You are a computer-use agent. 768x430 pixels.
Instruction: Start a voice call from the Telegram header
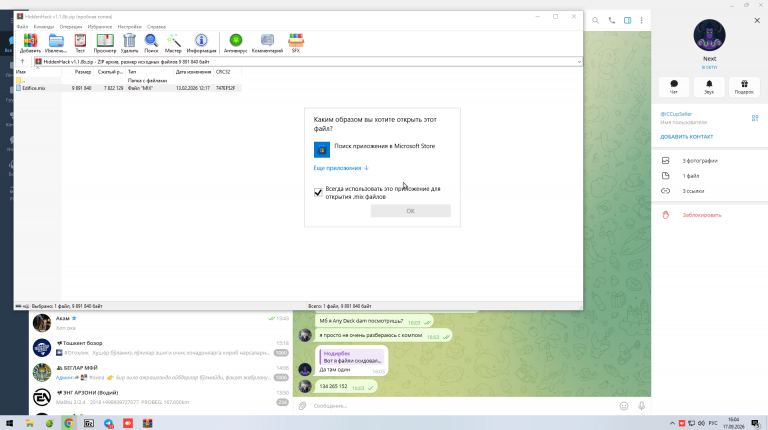[612, 21]
